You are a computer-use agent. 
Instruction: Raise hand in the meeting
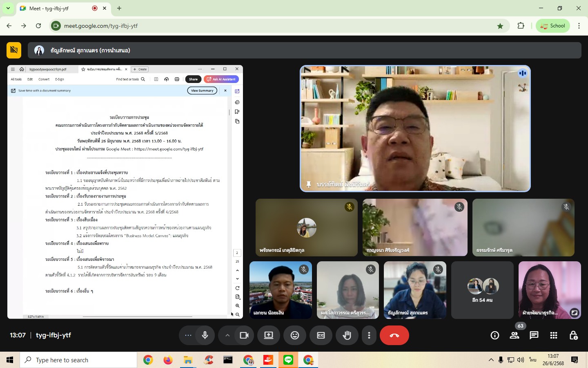[x=347, y=335]
